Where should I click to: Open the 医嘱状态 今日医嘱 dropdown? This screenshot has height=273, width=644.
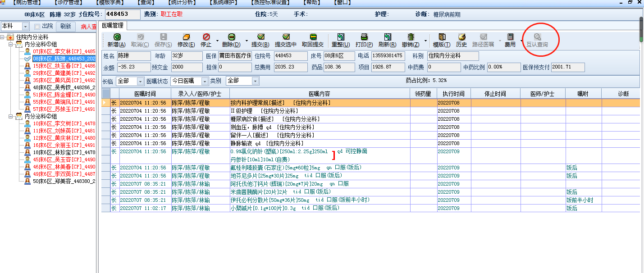205,81
